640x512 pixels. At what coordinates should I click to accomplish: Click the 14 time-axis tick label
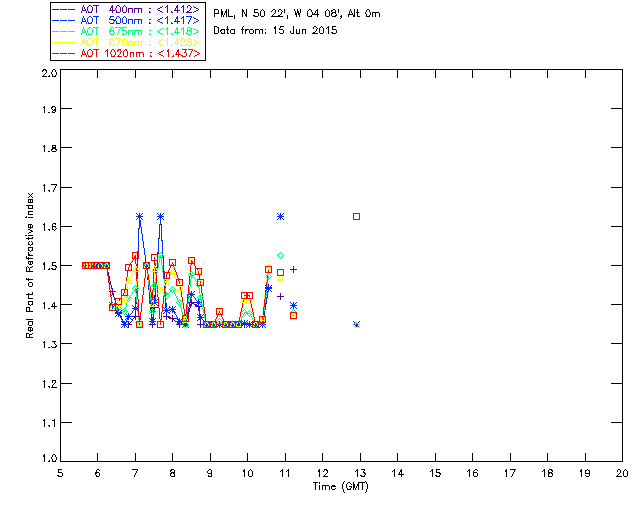(x=398, y=473)
